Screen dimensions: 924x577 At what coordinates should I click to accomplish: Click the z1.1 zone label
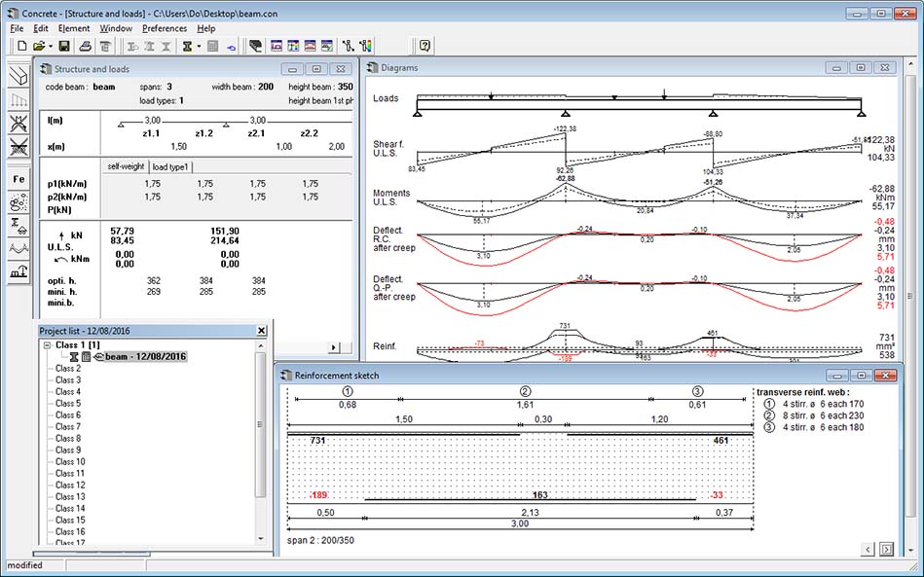coord(152,133)
